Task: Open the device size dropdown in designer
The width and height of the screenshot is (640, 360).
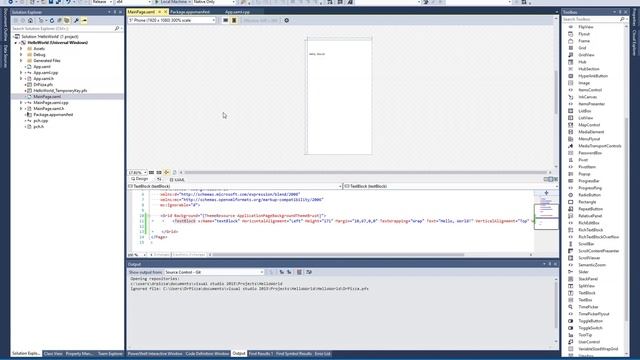Action: (213, 20)
